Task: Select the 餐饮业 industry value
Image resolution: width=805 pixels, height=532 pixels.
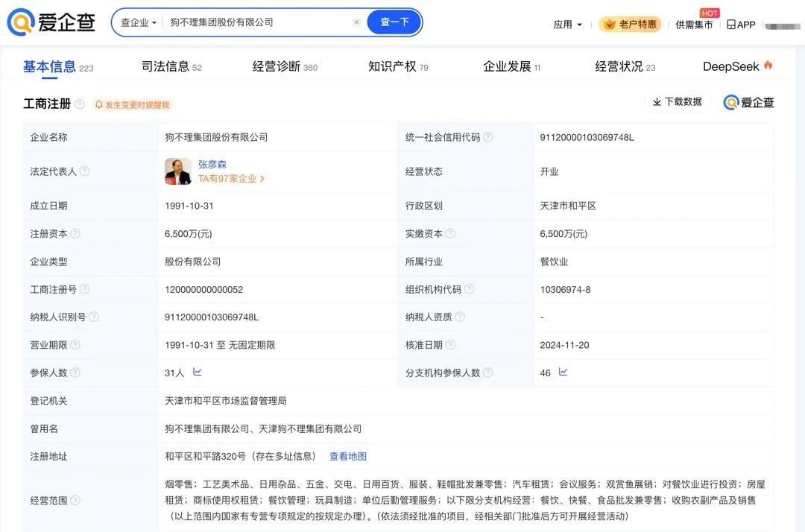Action: pos(553,262)
